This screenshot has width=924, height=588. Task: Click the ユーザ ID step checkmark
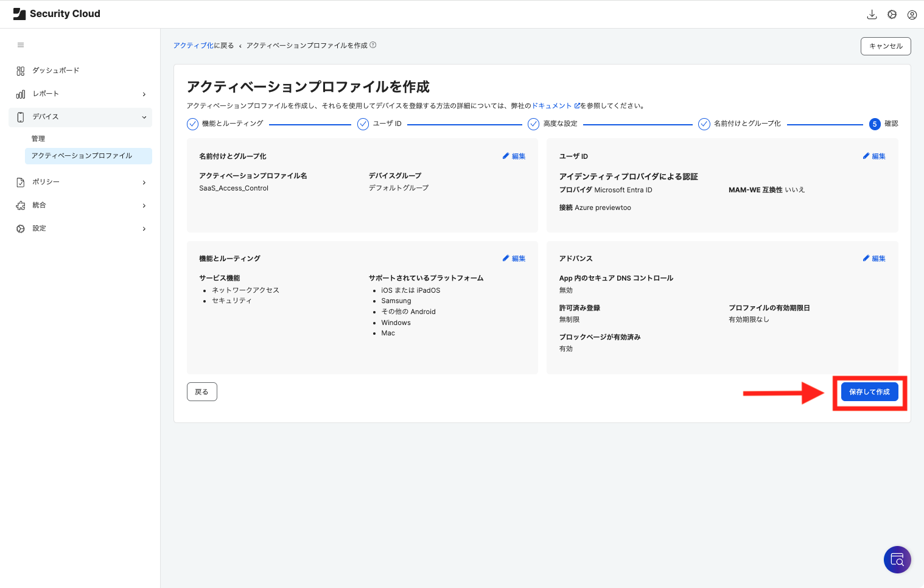click(363, 124)
